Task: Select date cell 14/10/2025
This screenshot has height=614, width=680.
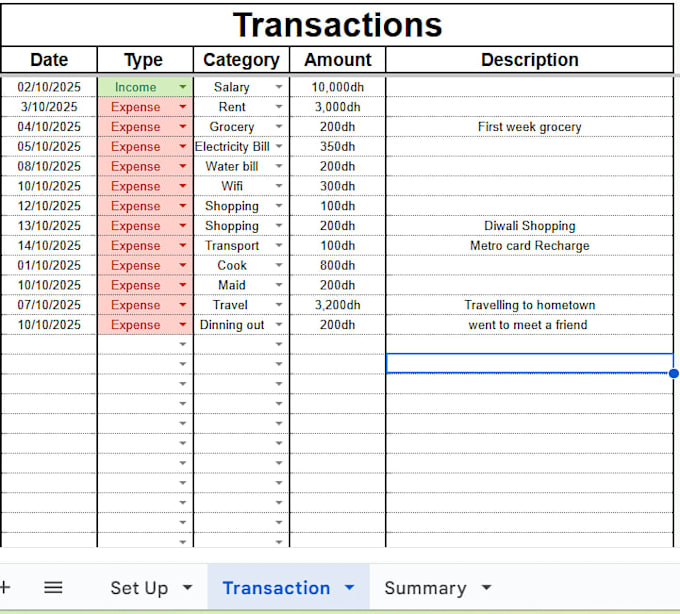Action: tap(49, 246)
